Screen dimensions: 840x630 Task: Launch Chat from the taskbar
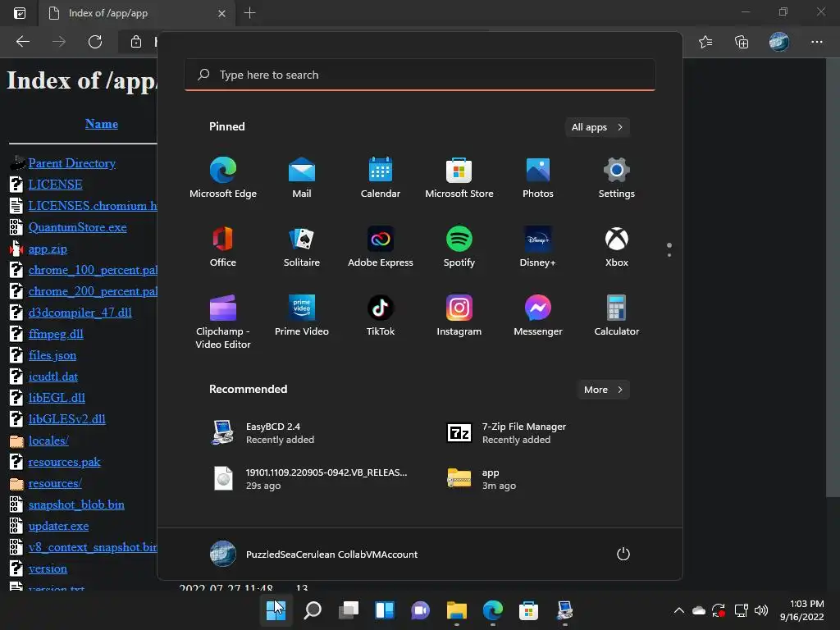click(x=421, y=610)
